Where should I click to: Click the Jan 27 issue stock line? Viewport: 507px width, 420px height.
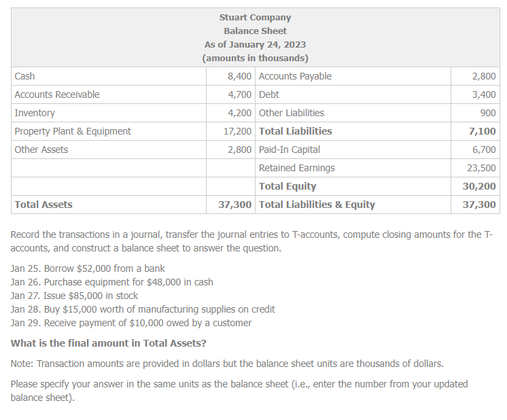tap(74, 296)
